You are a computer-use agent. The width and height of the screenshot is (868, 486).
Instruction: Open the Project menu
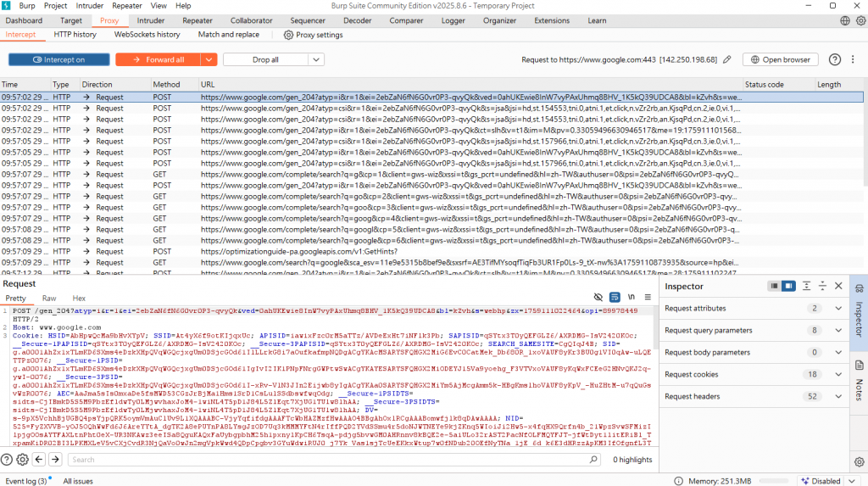point(55,6)
